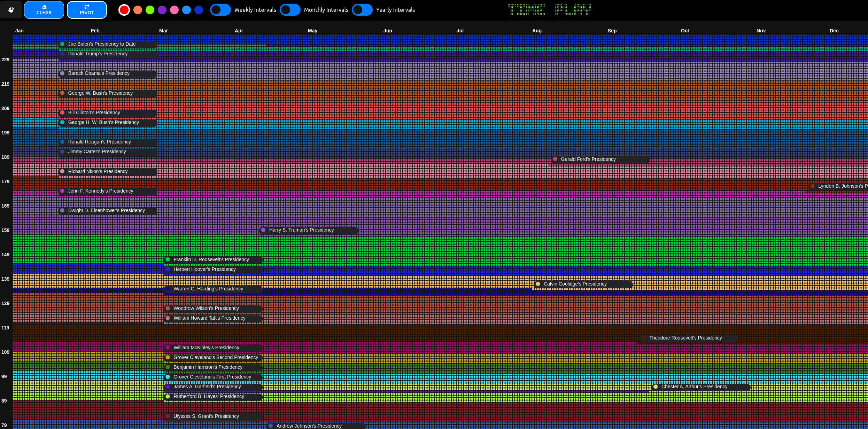Select the lime green color swatch

[150, 10]
